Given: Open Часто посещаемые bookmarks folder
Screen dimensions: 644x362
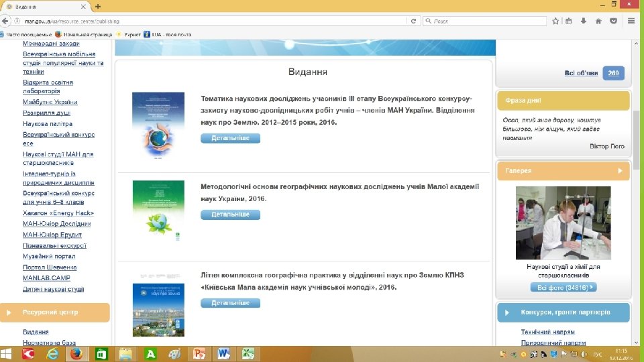Looking at the screenshot, I should click(x=26, y=34).
